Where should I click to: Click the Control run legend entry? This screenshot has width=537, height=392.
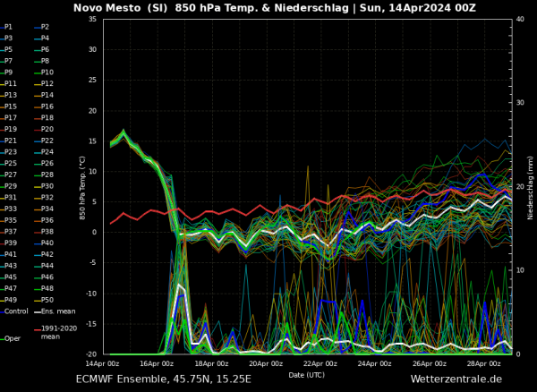15,311
